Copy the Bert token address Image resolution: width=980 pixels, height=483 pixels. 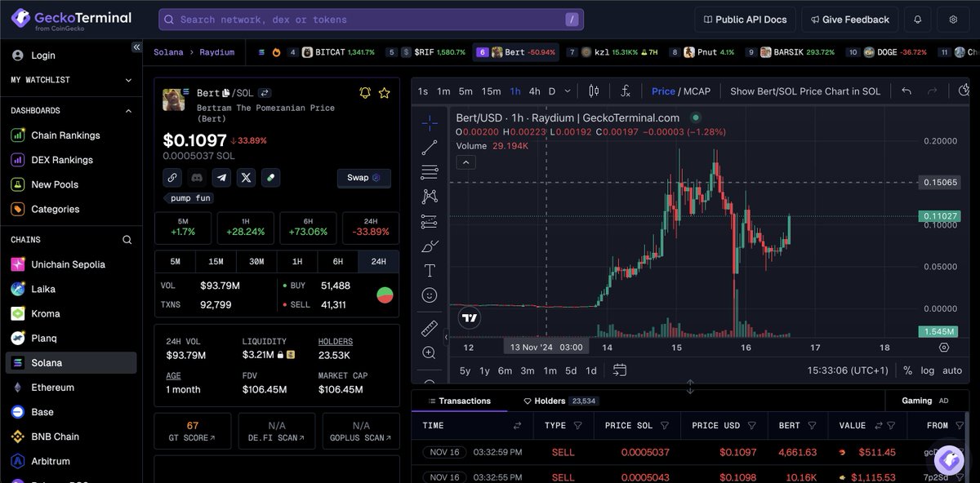click(x=226, y=93)
